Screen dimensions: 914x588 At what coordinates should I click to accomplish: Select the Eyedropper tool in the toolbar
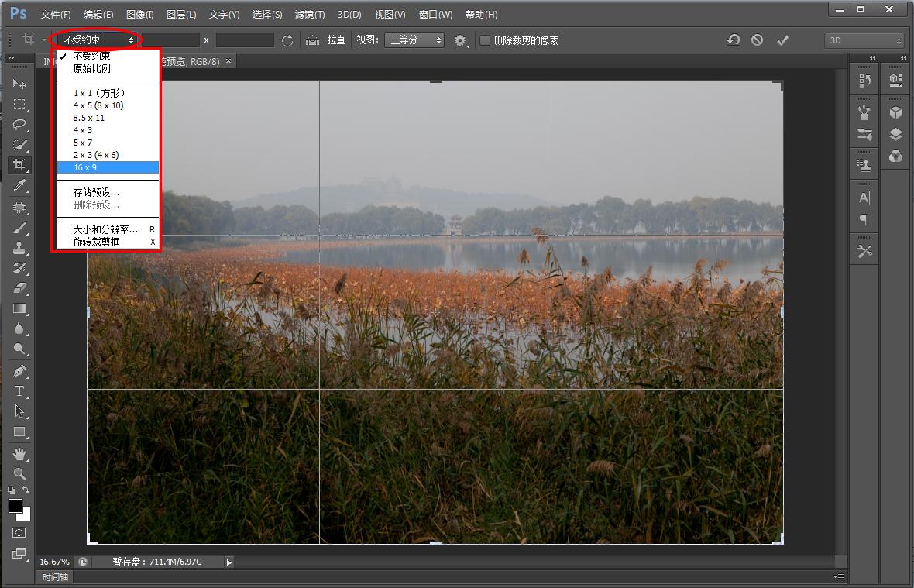19,185
